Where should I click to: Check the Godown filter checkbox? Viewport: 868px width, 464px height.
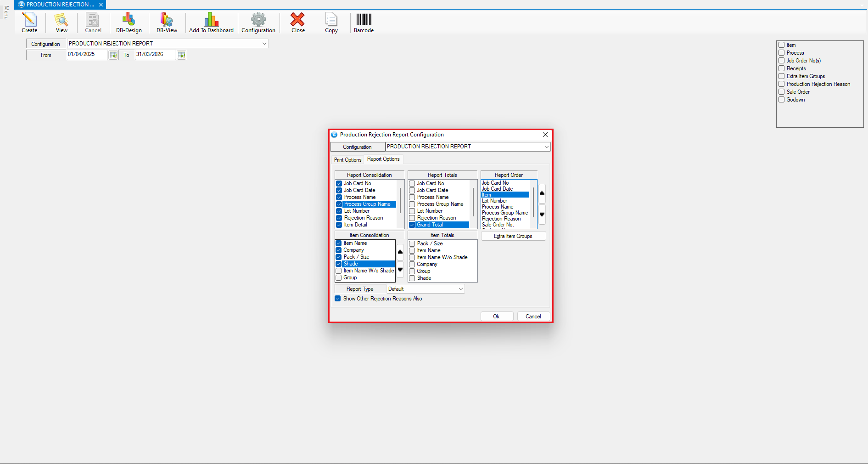coord(781,100)
